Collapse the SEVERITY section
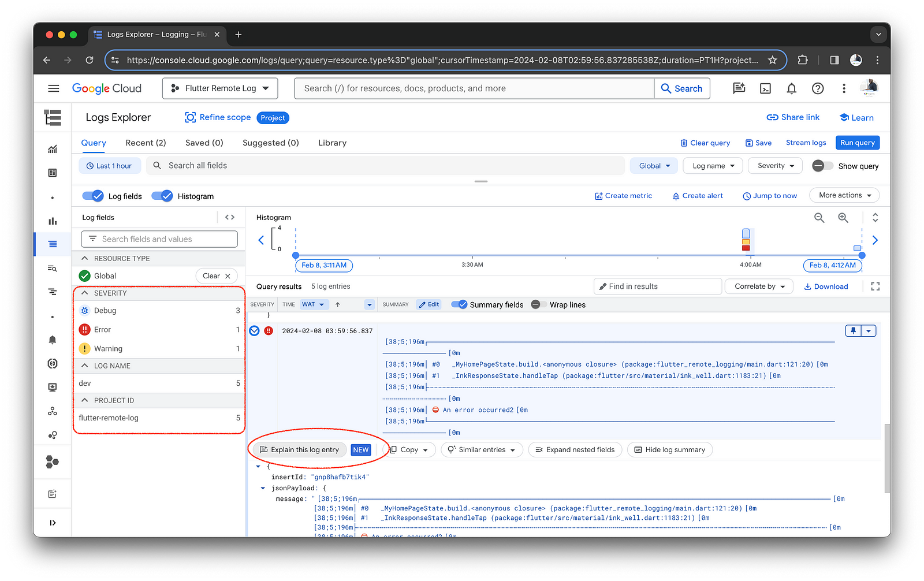Screen dimensions: 924x581 click(85, 293)
